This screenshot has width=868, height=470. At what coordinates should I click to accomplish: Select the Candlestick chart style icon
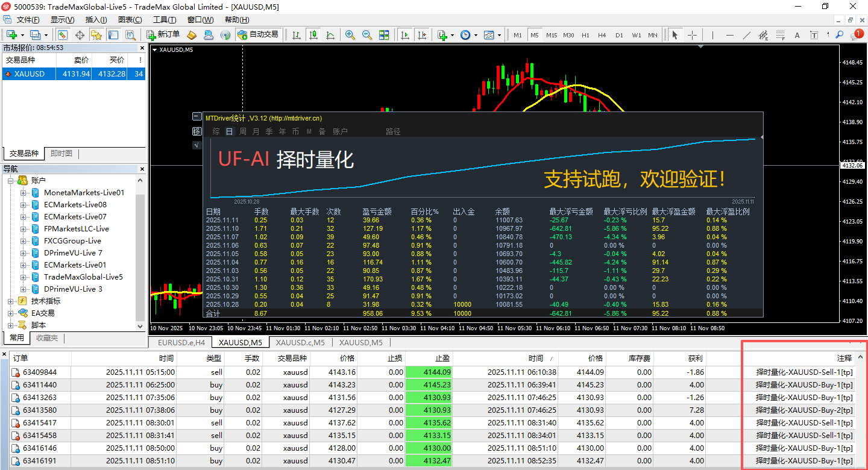coord(313,34)
